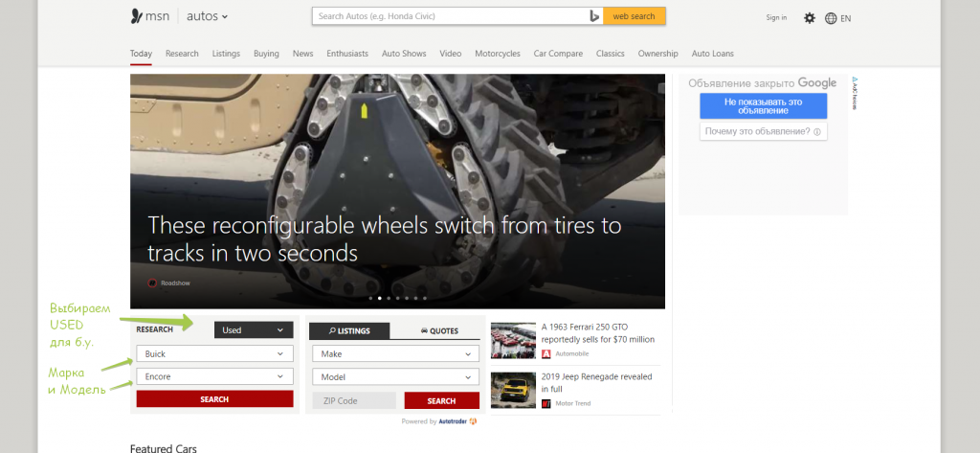
Task: Click the Automobile publisher icon
Action: tap(546, 353)
